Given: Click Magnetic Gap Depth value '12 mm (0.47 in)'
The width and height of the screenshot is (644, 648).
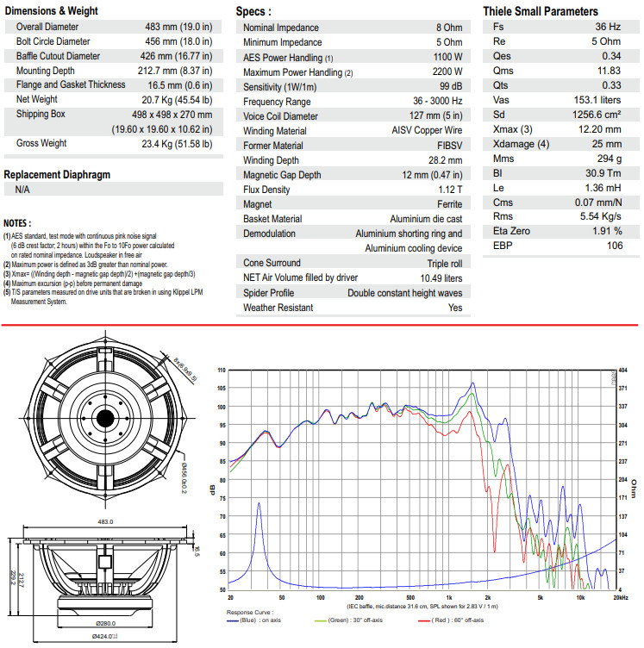Looking at the screenshot, I should (x=433, y=175).
